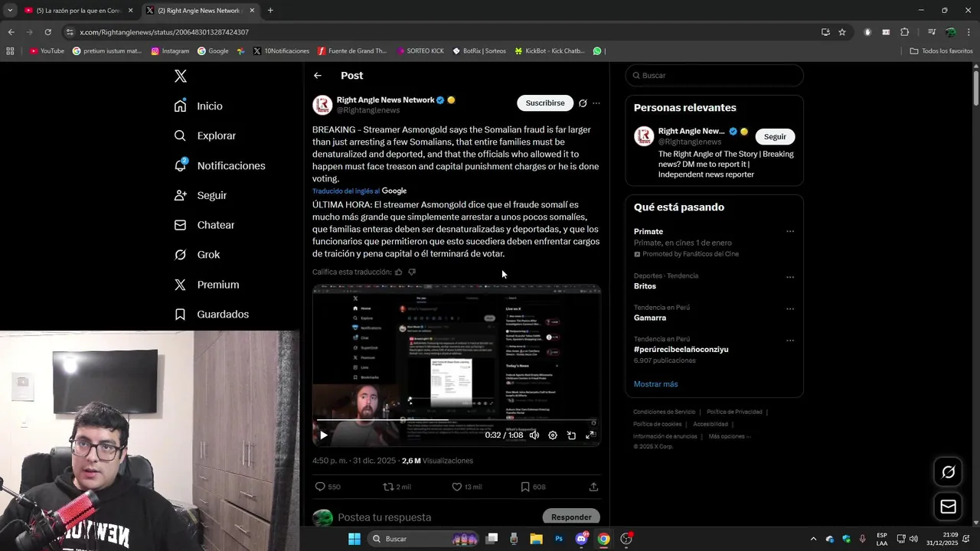The image size is (980, 551).
Task: Click Mostrar más under trends
Action: pos(655,384)
